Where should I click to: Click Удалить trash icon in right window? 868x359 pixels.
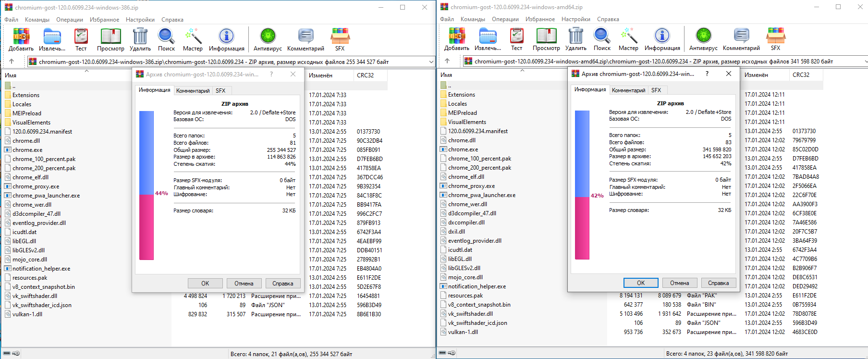pyautogui.click(x=575, y=39)
